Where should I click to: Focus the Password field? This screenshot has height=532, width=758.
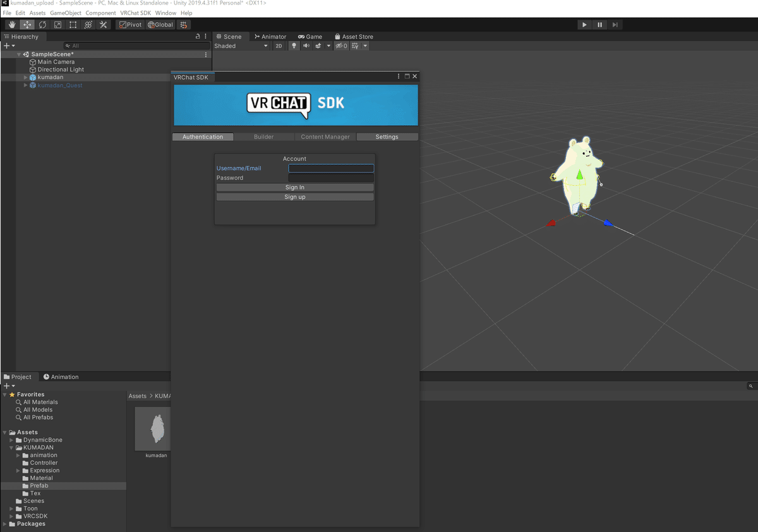coord(331,178)
